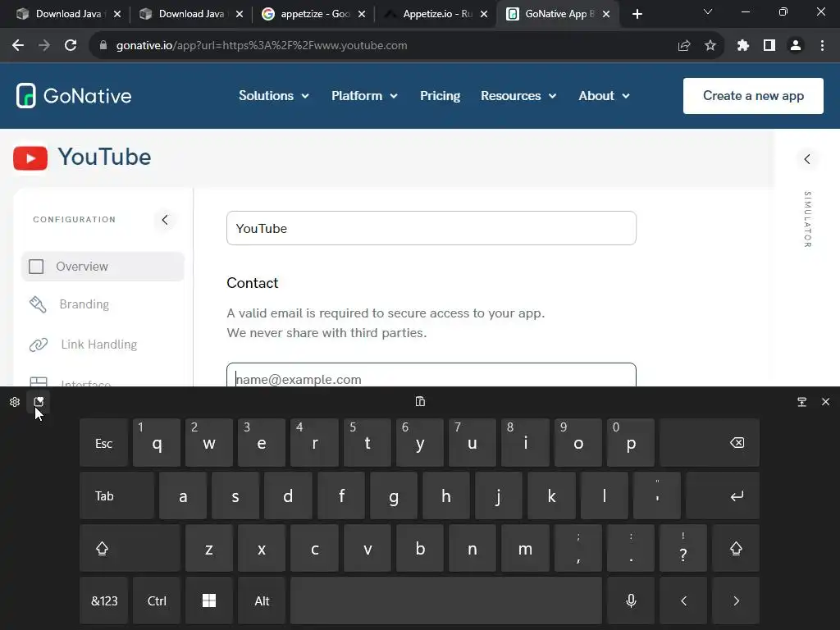Open the keyboard clipboard paste icon
This screenshot has height=630, width=840.
point(421,401)
